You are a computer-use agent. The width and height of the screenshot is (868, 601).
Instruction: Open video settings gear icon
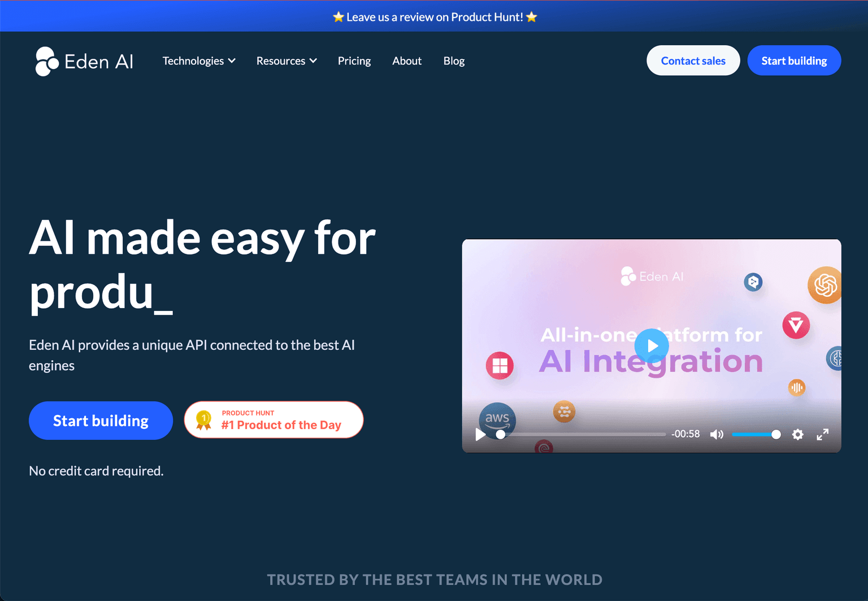coord(797,434)
